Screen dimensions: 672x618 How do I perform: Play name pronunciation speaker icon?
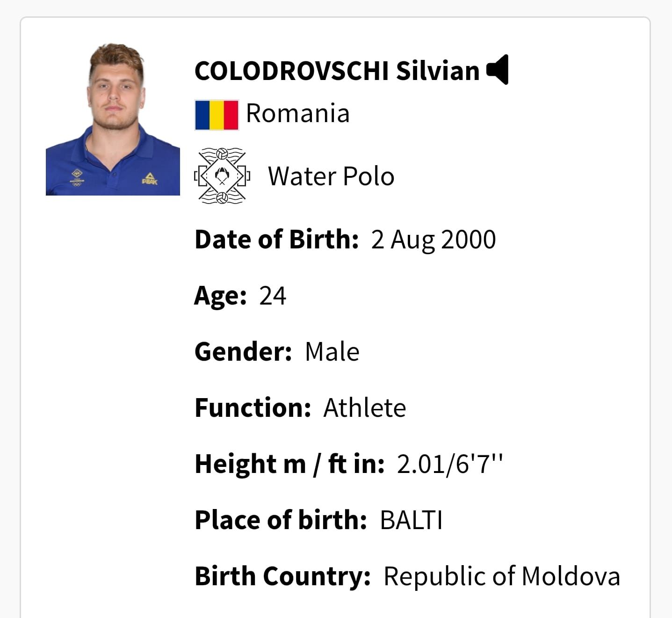coord(498,70)
